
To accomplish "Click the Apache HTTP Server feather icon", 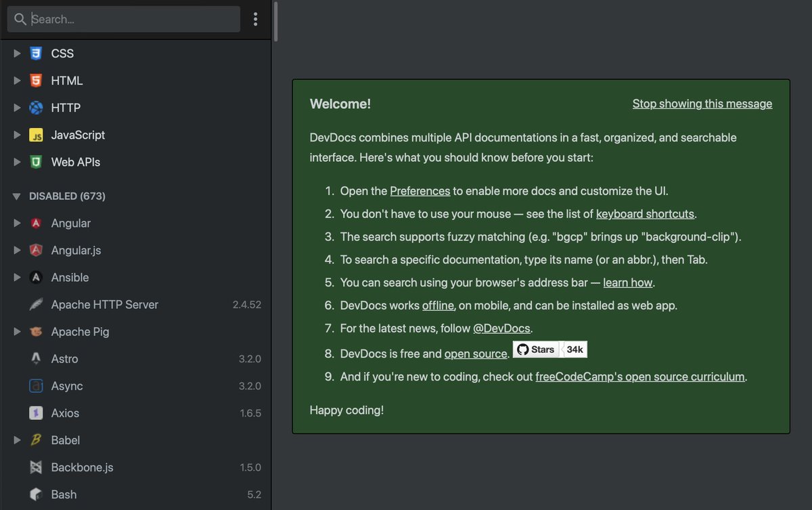I will point(36,304).
